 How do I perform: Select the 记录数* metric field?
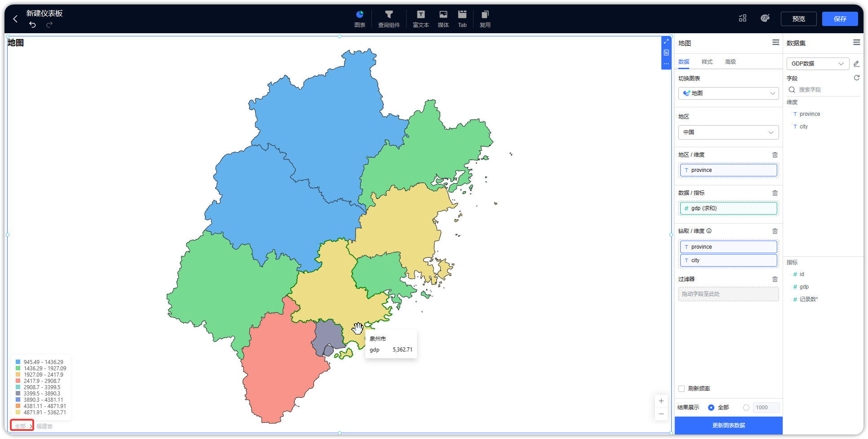808,299
